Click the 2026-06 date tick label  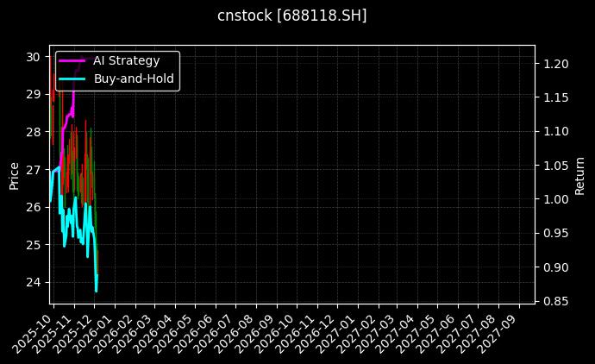pos(200,331)
